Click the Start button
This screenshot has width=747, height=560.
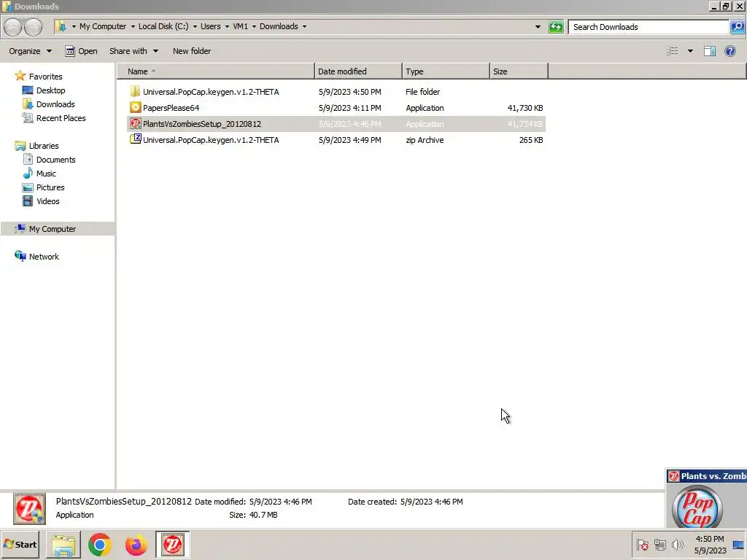pyautogui.click(x=20, y=544)
